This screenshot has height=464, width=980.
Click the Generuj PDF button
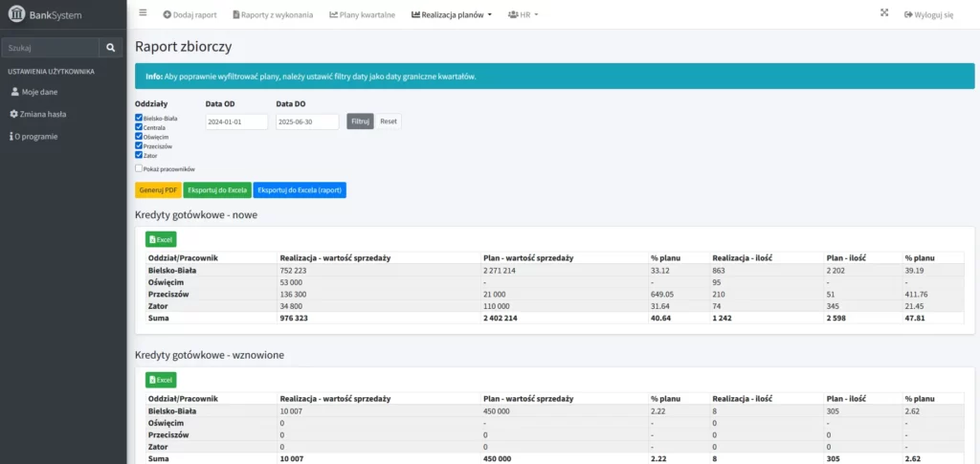[x=158, y=189]
